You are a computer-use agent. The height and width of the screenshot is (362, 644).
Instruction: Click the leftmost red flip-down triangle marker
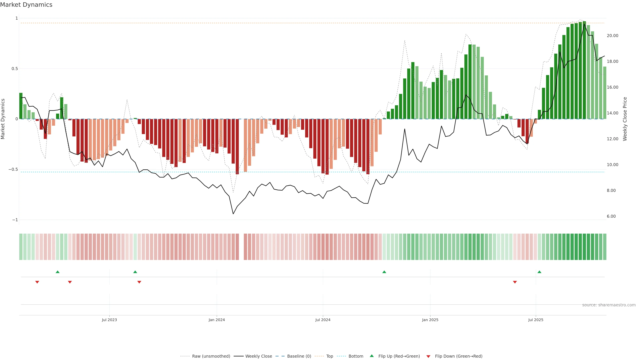(x=37, y=282)
